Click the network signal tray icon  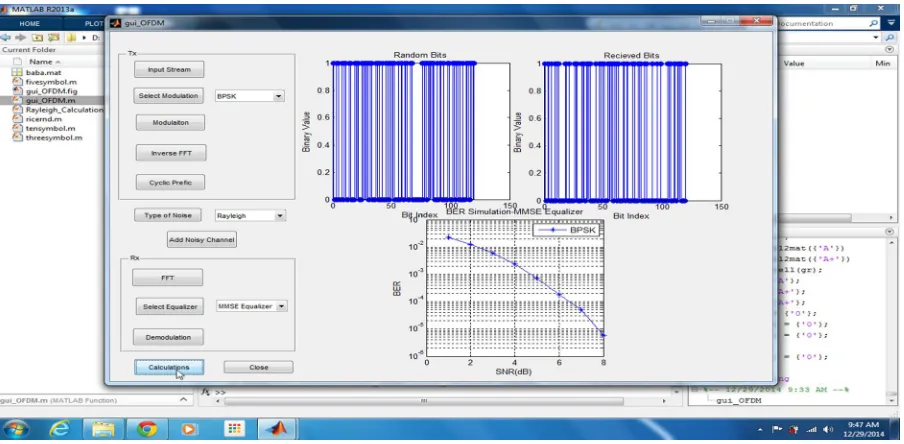(x=812, y=430)
